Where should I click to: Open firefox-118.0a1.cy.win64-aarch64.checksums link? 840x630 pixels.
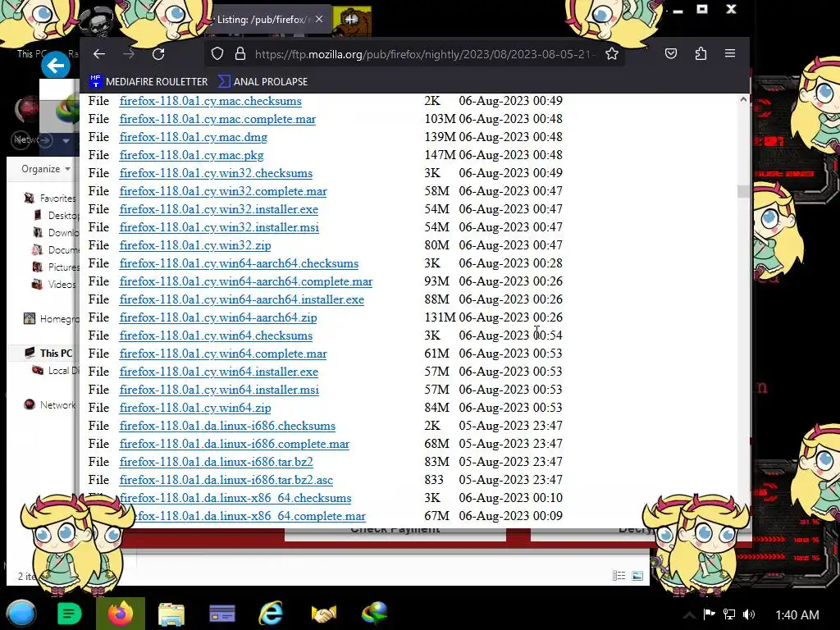click(x=239, y=263)
